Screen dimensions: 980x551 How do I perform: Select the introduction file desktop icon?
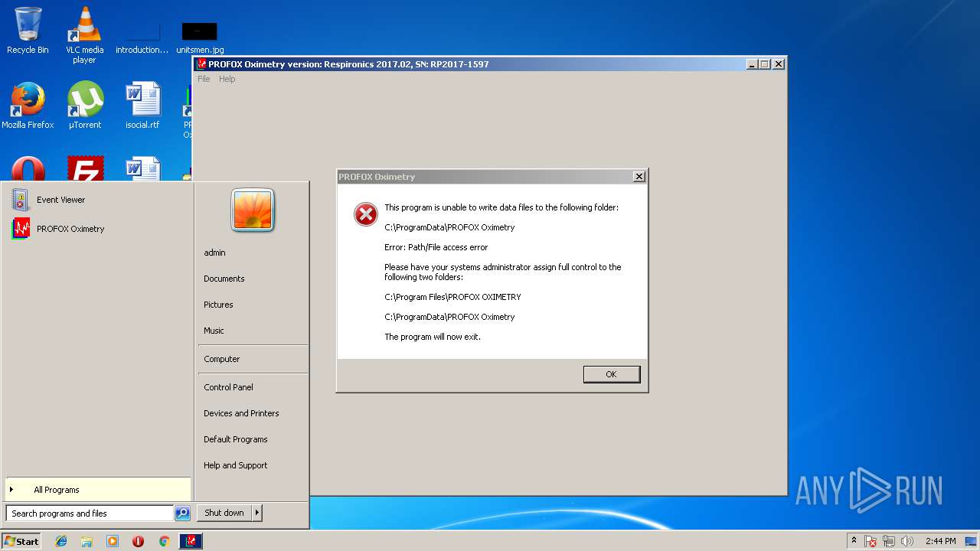142,37
